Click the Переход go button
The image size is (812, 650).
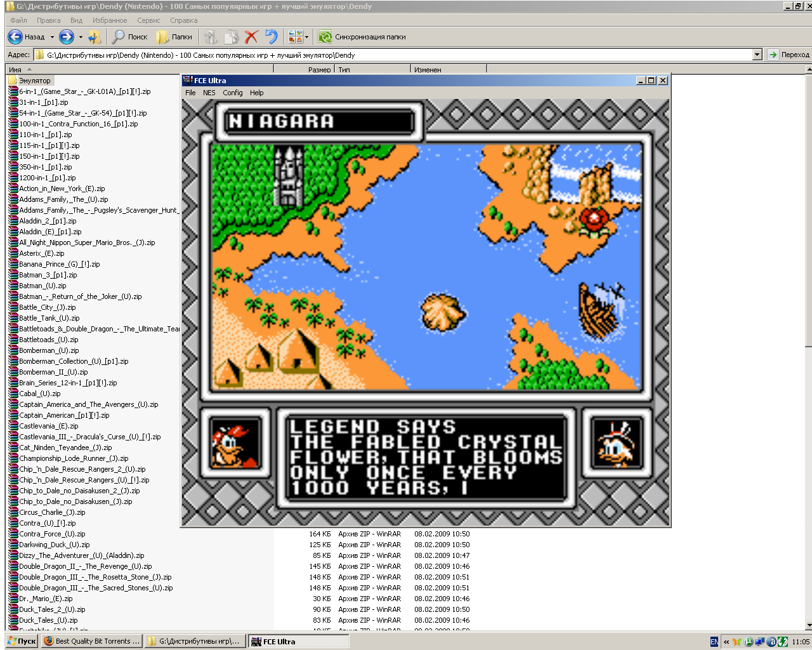click(x=789, y=55)
